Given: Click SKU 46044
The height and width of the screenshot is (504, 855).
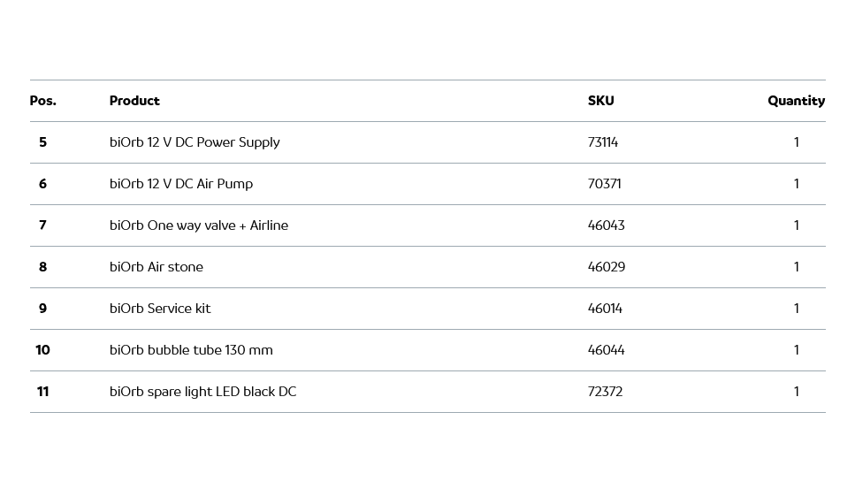Looking at the screenshot, I should [606, 350].
